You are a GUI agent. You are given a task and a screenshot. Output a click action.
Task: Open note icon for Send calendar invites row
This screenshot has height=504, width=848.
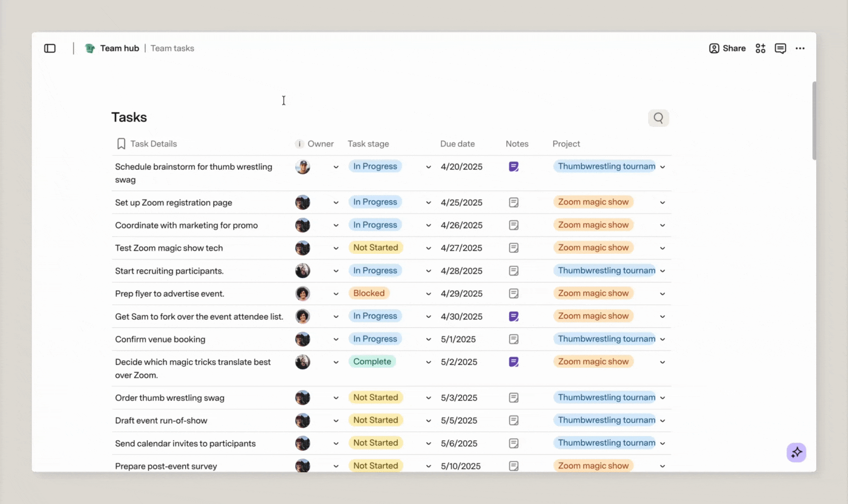pos(514,443)
